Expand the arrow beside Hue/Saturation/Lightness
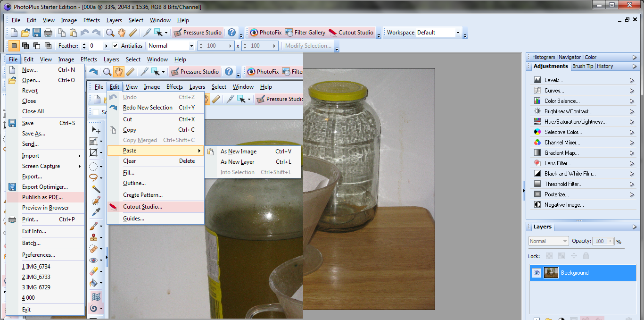The width and height of the screenshot is (644, 320). click(632, 122)
